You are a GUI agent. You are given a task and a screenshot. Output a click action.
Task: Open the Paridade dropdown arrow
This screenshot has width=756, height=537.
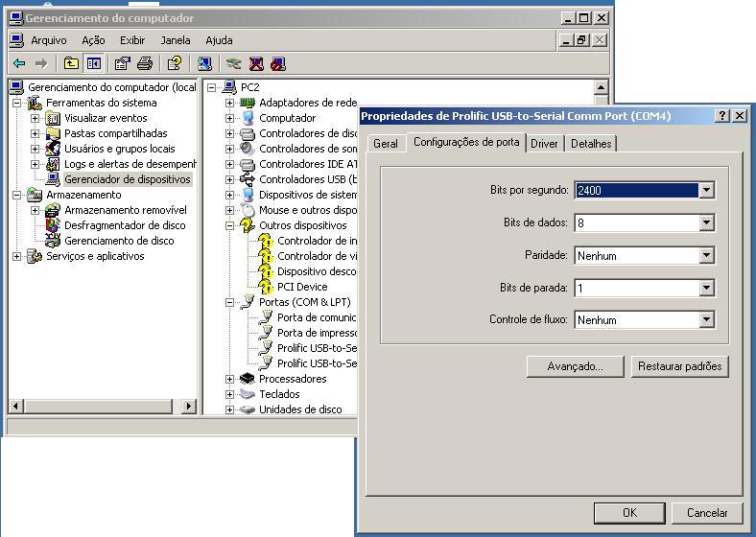coord(706,255)
